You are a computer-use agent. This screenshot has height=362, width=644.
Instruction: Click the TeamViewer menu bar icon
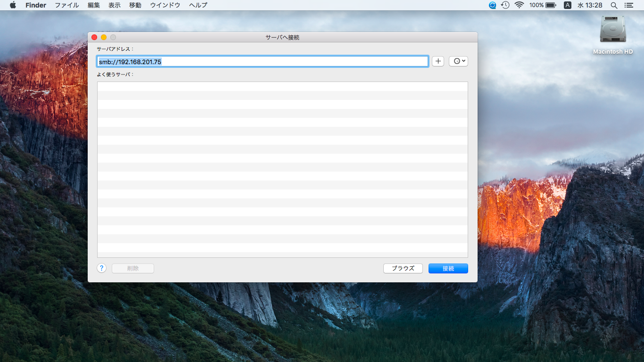pyautogui.click(x=493, y=5)
